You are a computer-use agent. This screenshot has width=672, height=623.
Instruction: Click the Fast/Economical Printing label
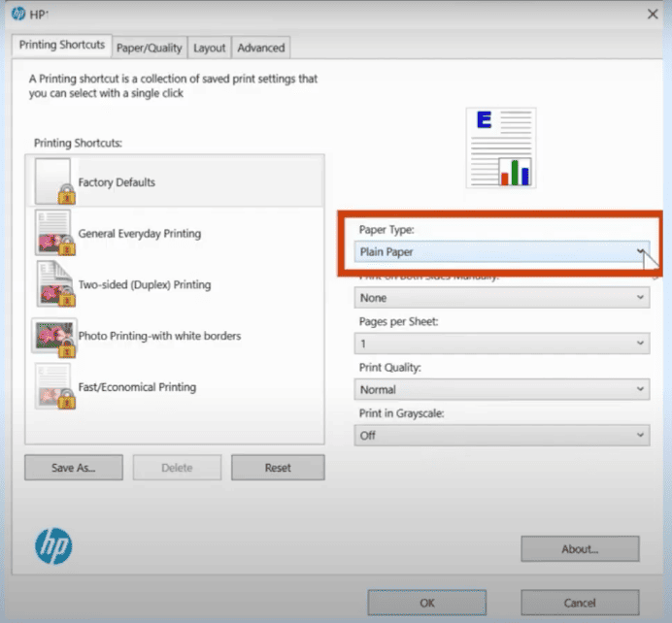click(x=137, y=387)
